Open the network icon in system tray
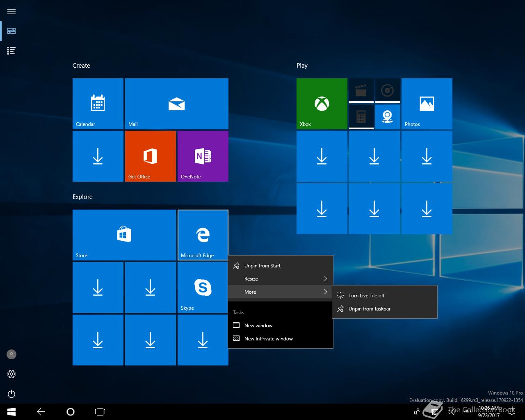Image resolution: width=525 pixels, height=420 pixels. [x=436, y=412]
